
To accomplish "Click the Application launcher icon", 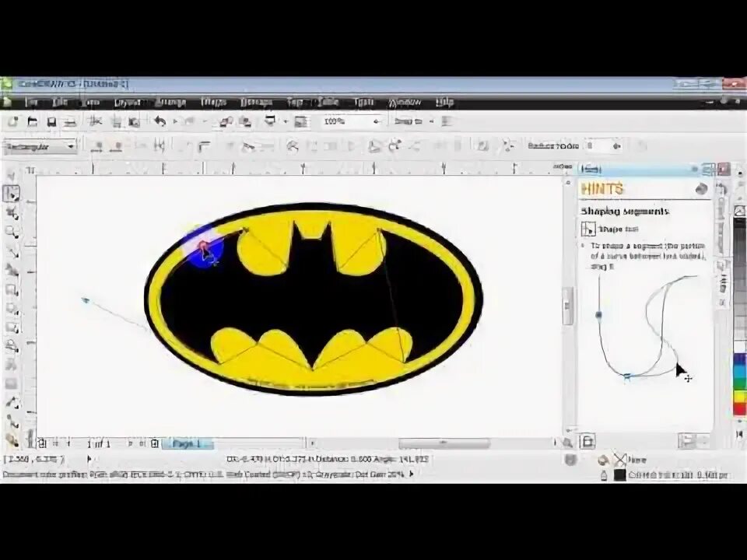I will [270, 121].
